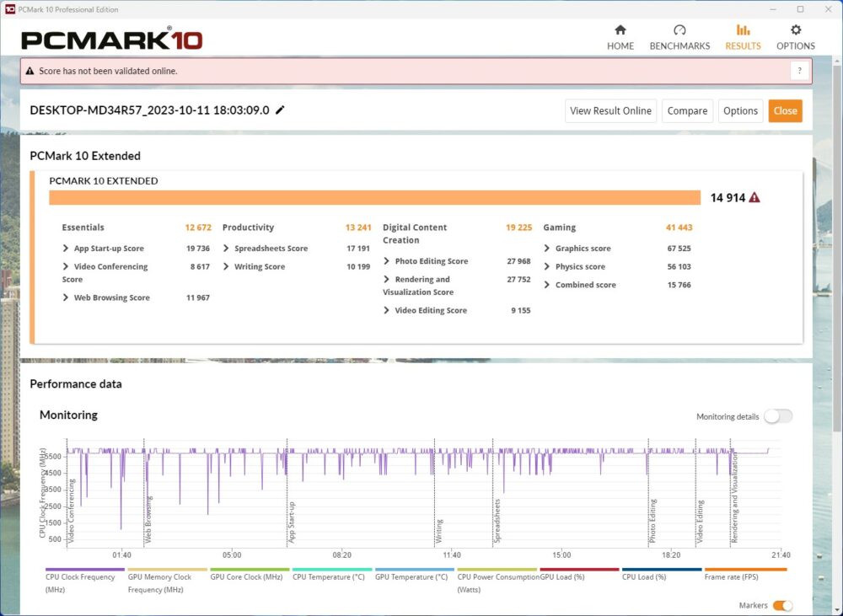Screen dimensions: 843x616
Task: Turn off the Markers toggle
Action: tap(782, 605)
